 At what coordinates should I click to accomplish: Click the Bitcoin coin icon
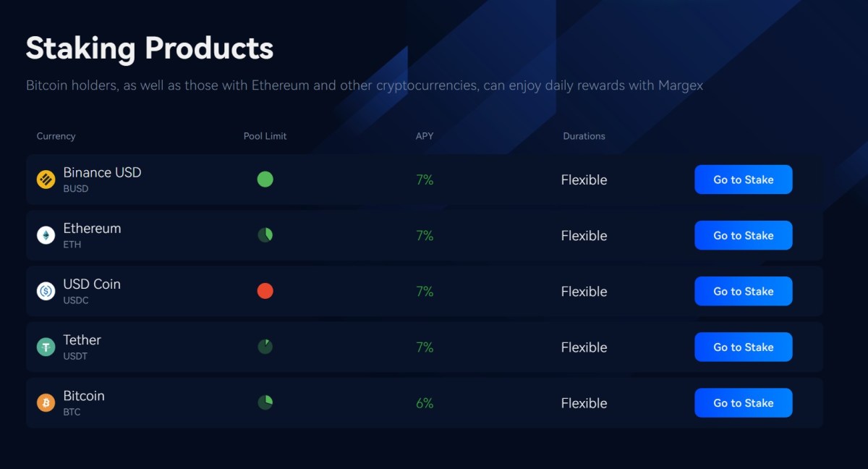(x=46, y=402)
